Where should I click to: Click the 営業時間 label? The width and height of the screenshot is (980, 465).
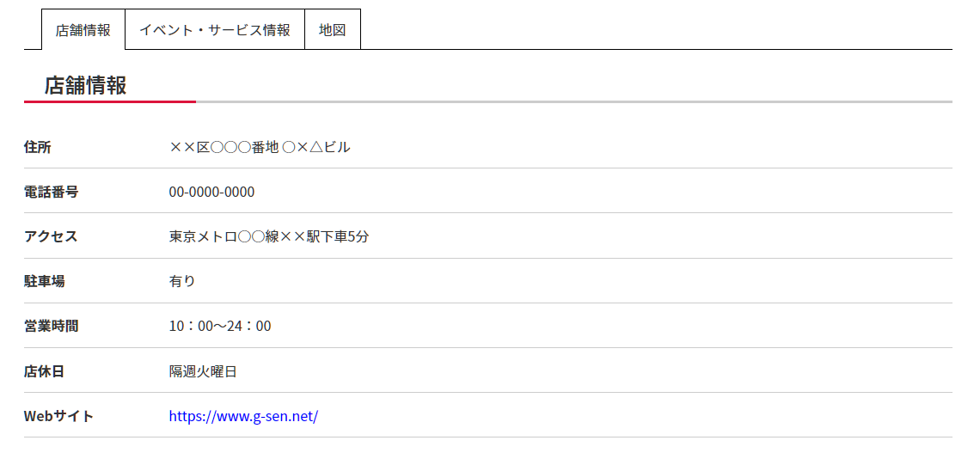pyautogui.click(x=52, y=327)
